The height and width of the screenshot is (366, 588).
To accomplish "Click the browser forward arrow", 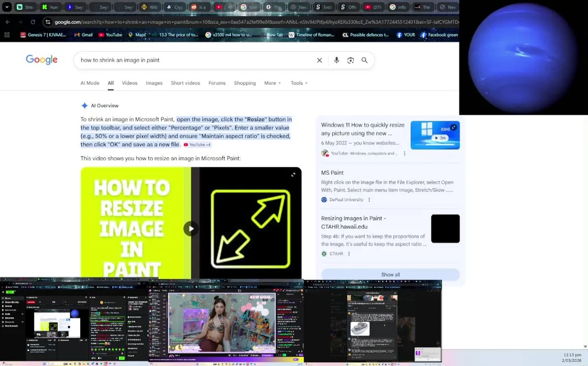I will pos(20,22).
